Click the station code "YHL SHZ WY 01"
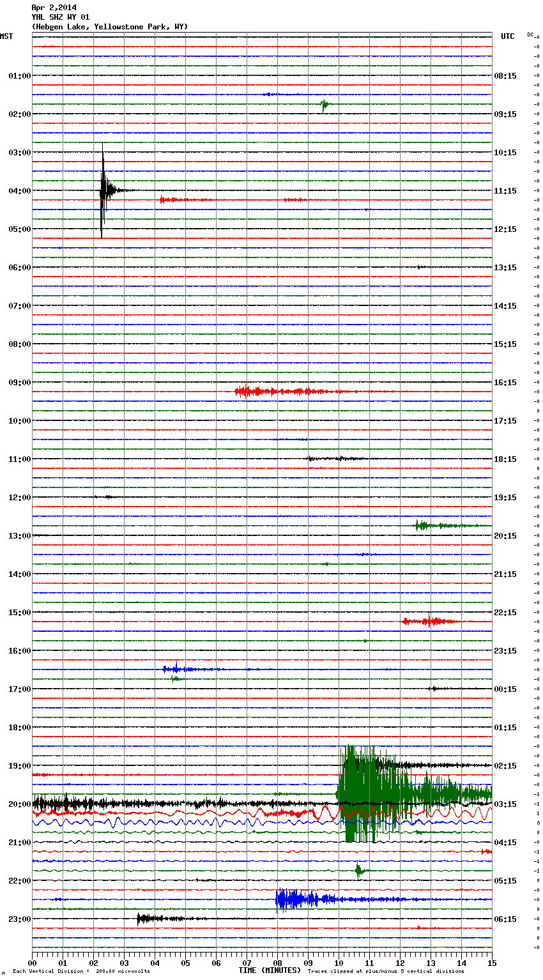This screenshot has width=543, height=980. tap(61, 17)
